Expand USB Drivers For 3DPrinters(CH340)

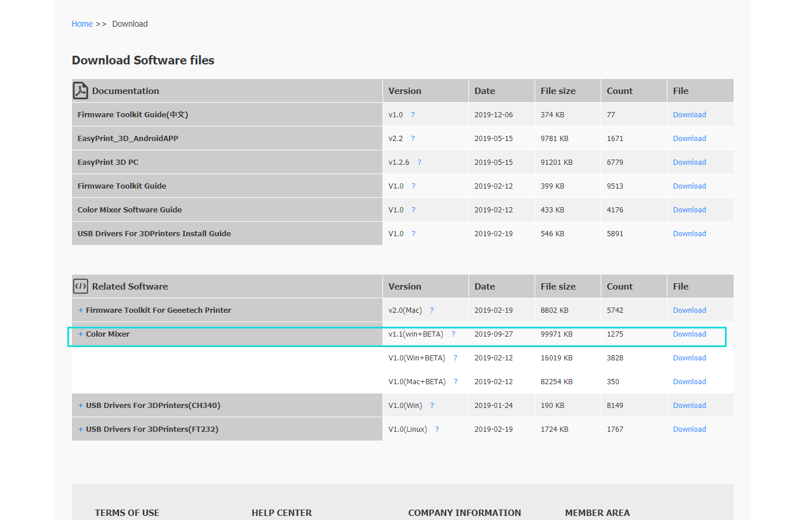point(81,406)
